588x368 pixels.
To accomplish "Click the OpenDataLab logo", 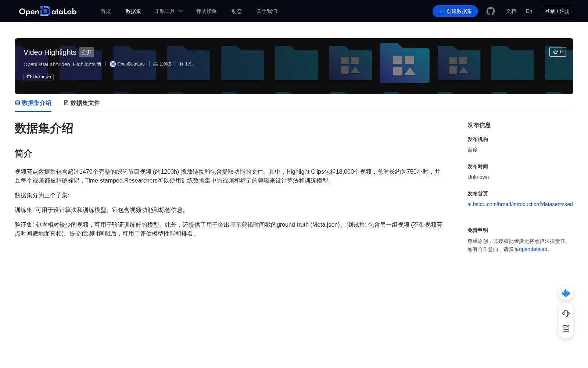I will click(x=48, y=11).
